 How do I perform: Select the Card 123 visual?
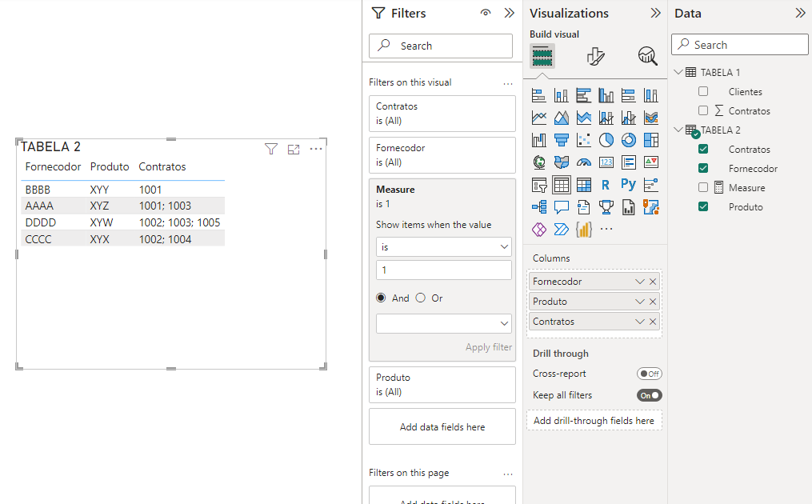pyautogui.click(x=606, y=162)
